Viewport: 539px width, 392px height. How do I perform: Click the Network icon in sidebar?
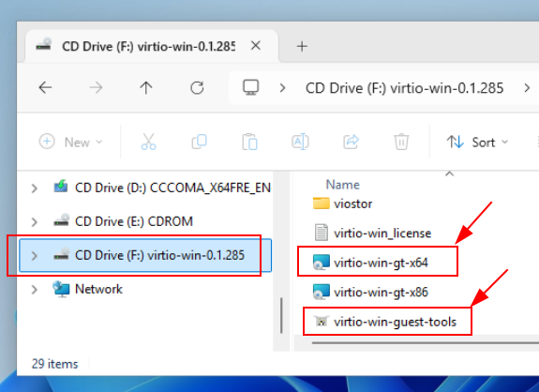[61, 289]
